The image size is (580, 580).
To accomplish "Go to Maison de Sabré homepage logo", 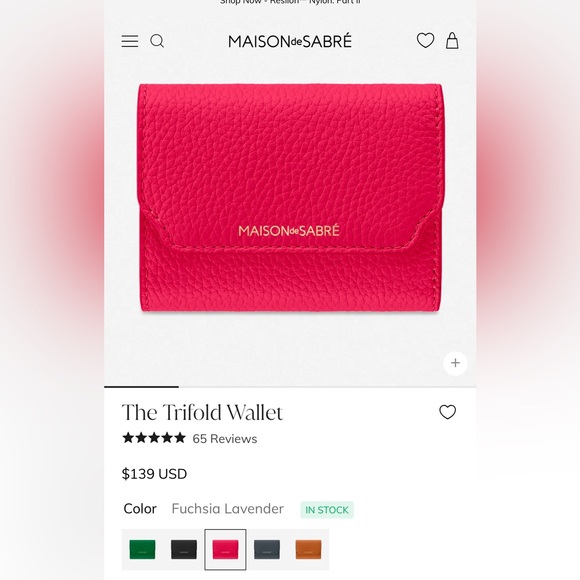I will [290, 41].
